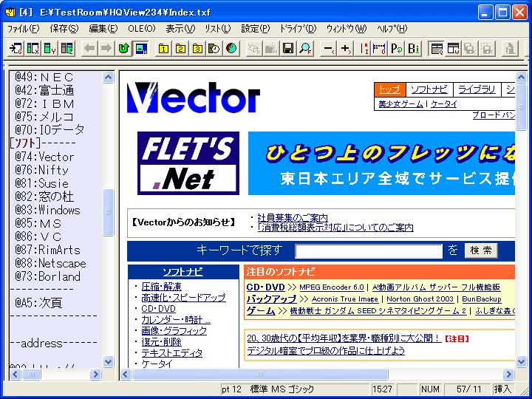Click the minus decrease toolbar icon
The width and height of the screenshot is (532, 399).
point(328,49)
